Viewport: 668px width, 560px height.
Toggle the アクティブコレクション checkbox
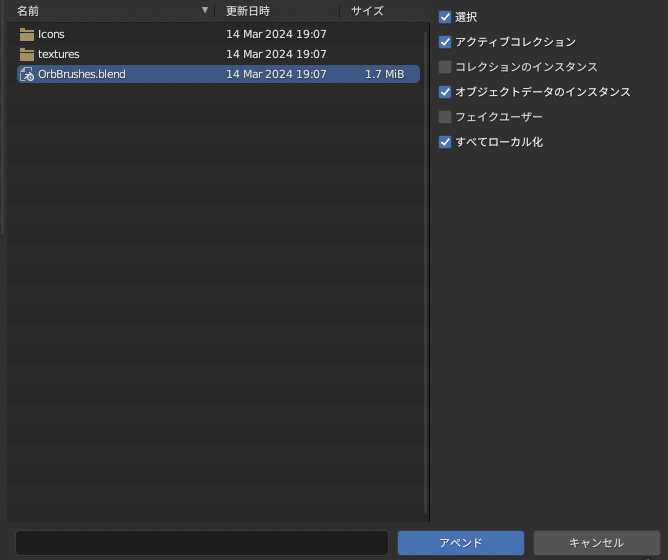[445, 42]
